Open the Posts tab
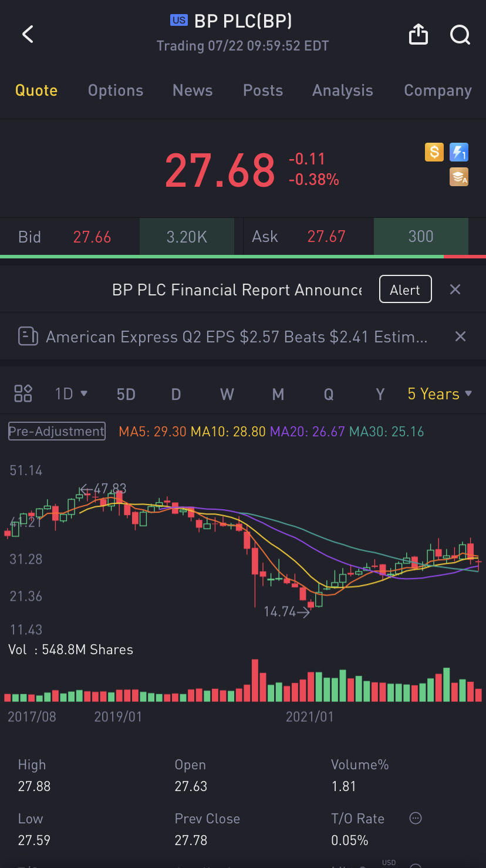486x868 pixels. (263, 90)
